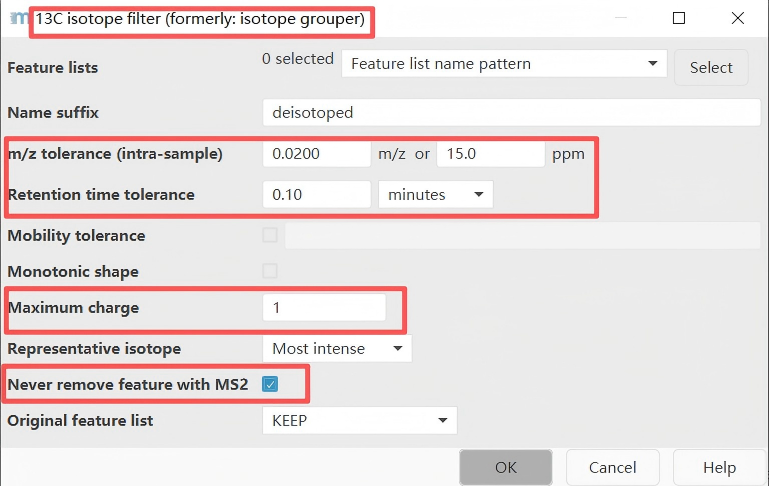The width and height of the screenshot is (769, 486).
Task: Minimize the isotope filter dialog
Action: (x=621, y=18)
